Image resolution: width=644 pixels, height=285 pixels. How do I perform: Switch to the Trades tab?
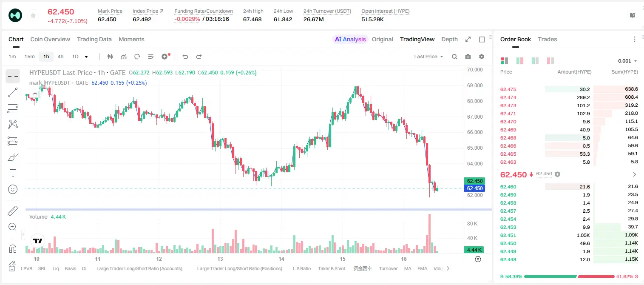click(x=548, y=39)
